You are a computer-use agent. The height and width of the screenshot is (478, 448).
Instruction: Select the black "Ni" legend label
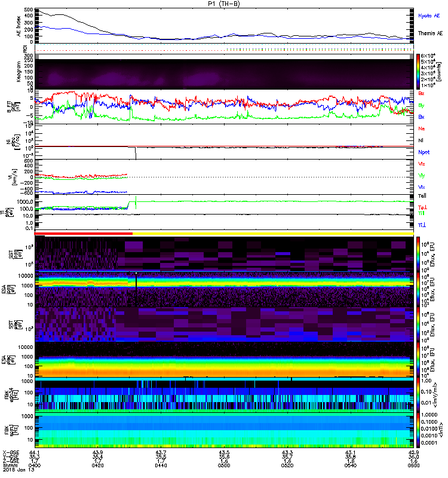click(x=421, y=140)
